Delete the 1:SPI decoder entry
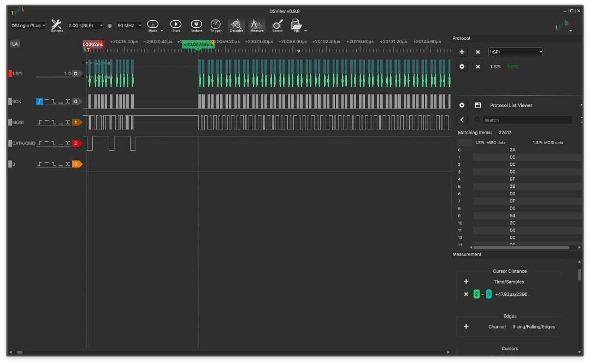The height and width of the screenshot is (364, 590). click(x=477, y=67)
